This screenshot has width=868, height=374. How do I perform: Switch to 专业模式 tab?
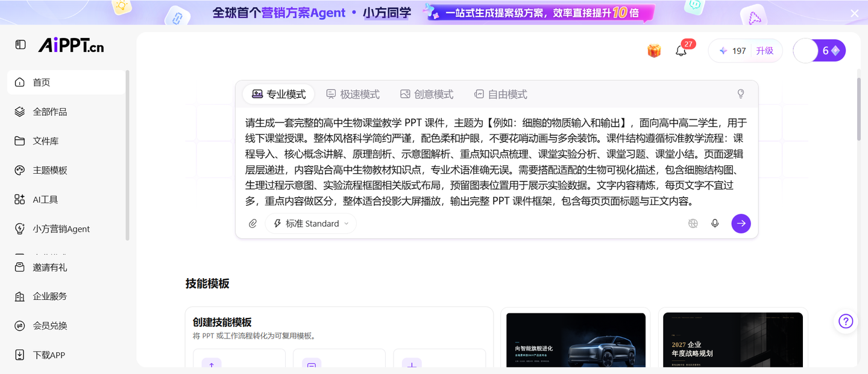[x=278, y=94]
